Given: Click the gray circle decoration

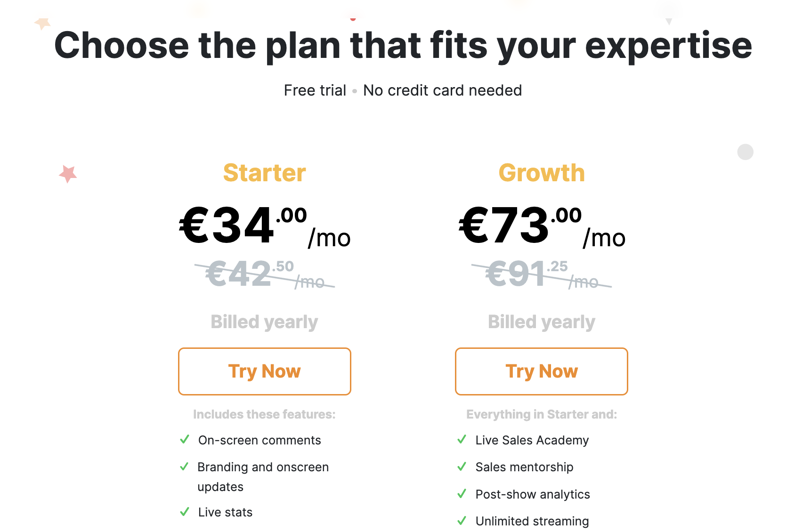Looking at the screenshot, I should point(745,152).
